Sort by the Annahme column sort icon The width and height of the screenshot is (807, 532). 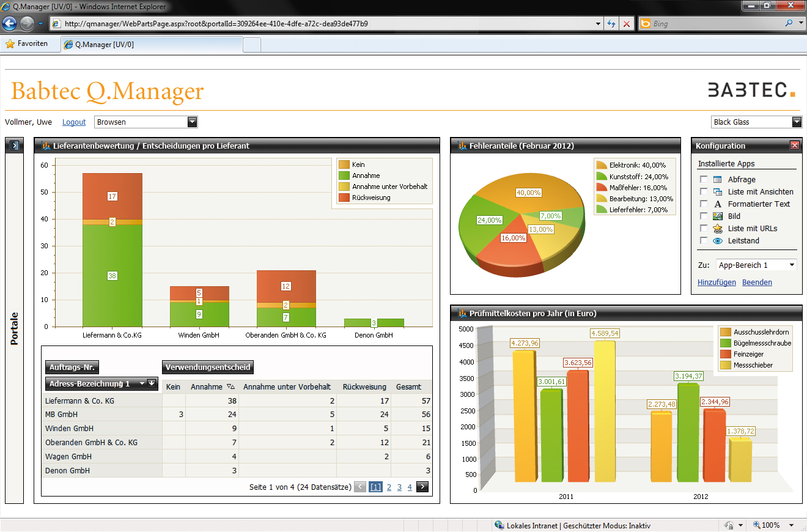tap(230, 386)
